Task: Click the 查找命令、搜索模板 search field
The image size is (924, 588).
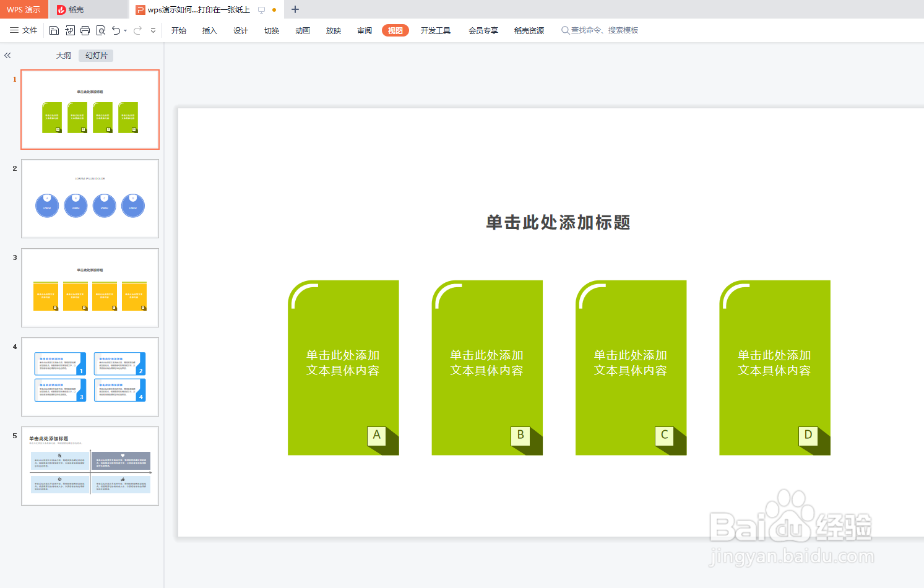Action: point(600,30)
